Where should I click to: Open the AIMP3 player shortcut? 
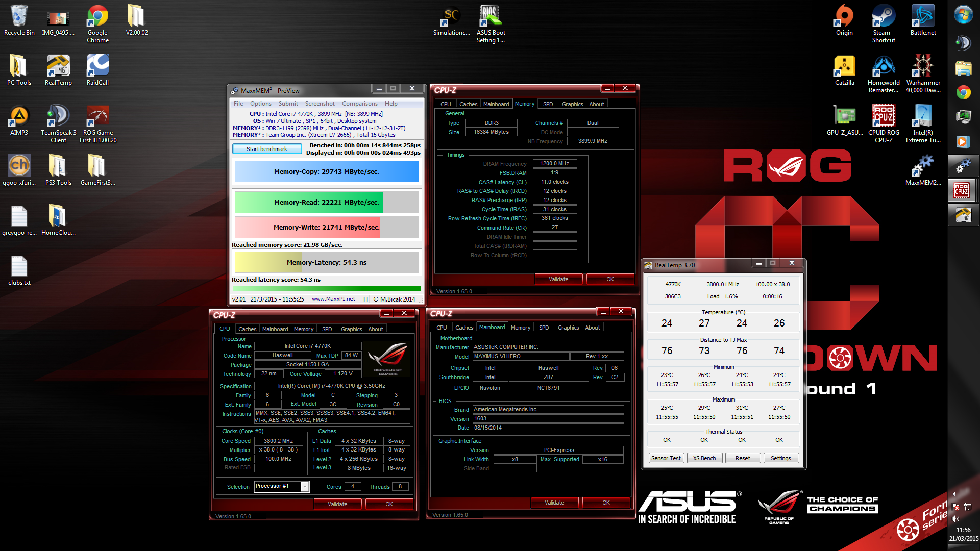(x=19, y=120)
